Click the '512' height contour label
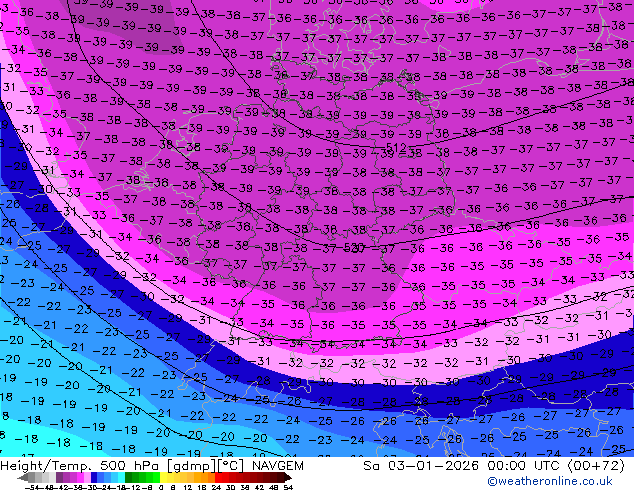Viewport: 634px width, 490px height. pyautogui.click(x=396, y=147)
